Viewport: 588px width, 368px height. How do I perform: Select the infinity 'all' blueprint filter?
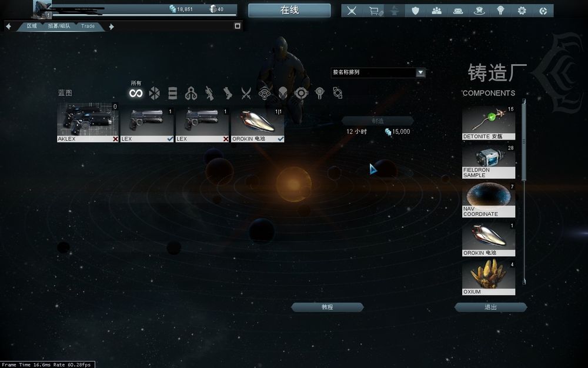tap(136, 93)
